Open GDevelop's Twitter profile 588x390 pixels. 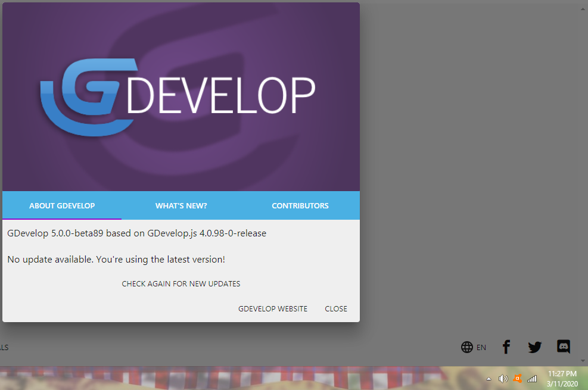pyautogui.click(x=534, y=347)
